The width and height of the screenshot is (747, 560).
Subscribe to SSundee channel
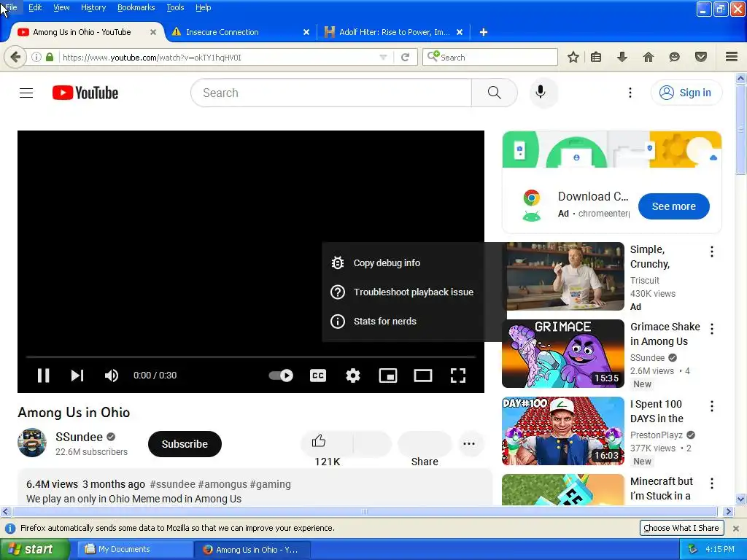click(185, 444)
